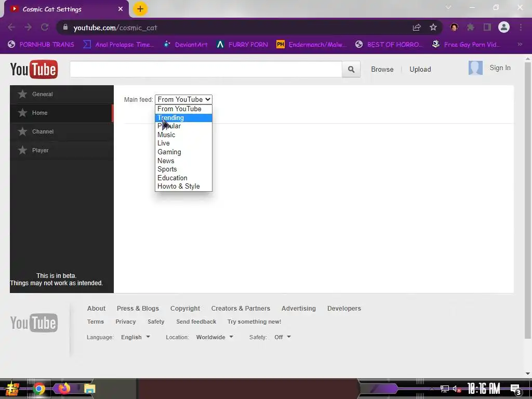Close the Cosmic Cat Settings tab
This screenshot has width=532, height=399.
pos(121,9)
